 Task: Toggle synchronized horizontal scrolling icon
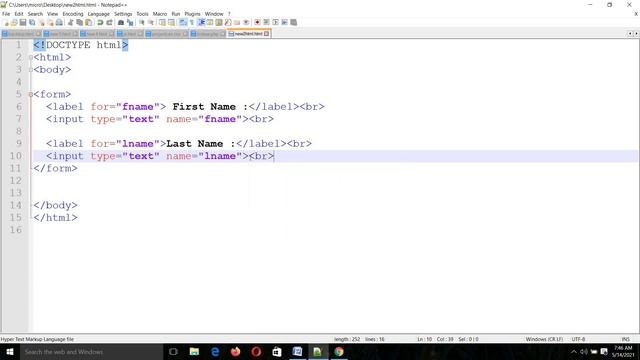click(171, 22)
